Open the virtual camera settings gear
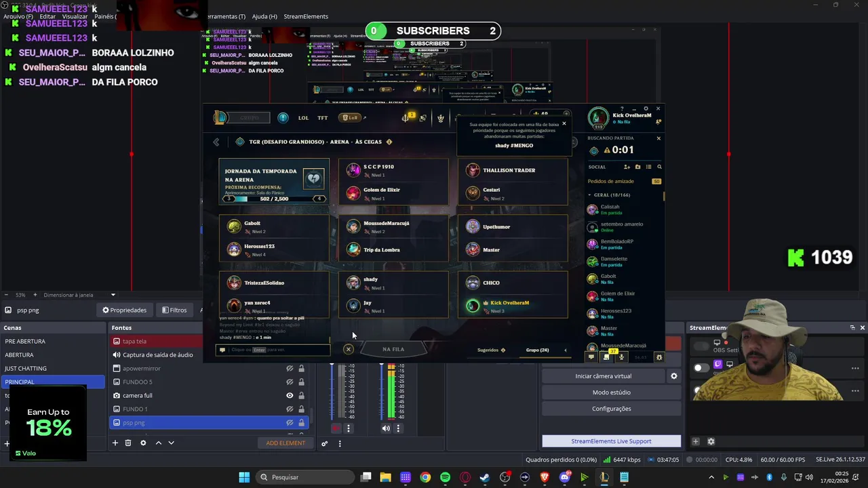868x488 pixels. tap(673, 375)
